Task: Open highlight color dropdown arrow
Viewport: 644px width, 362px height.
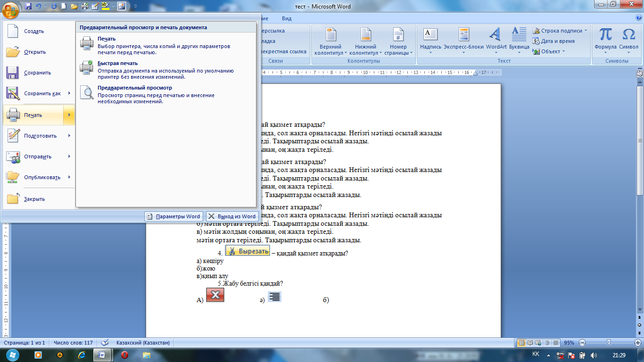Action: [x=112, y=7]
